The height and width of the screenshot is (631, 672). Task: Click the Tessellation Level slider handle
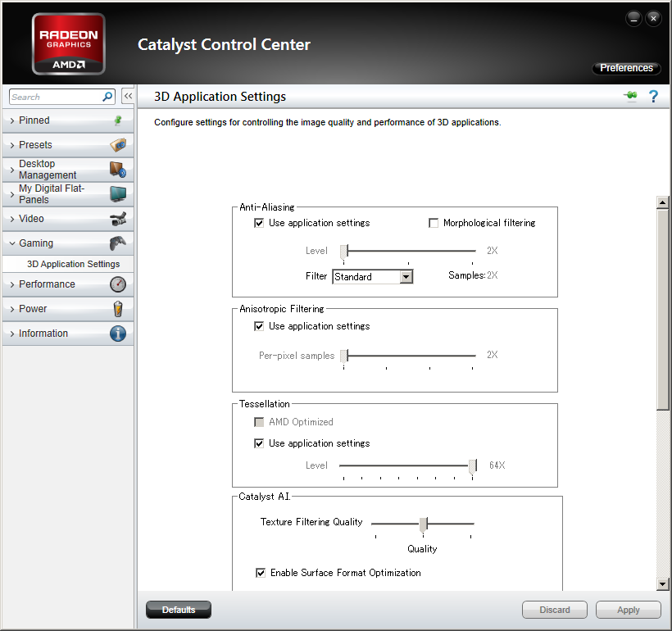tap(473, 466)
